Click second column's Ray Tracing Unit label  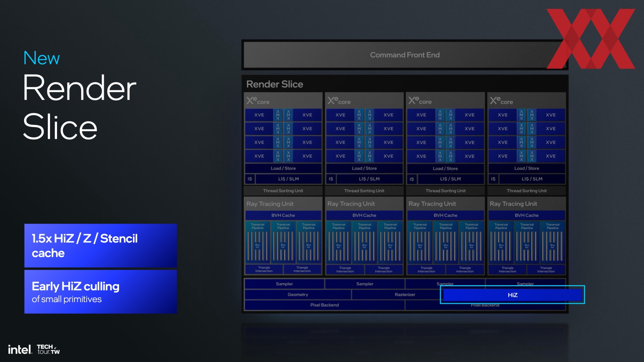pos(351,204)
